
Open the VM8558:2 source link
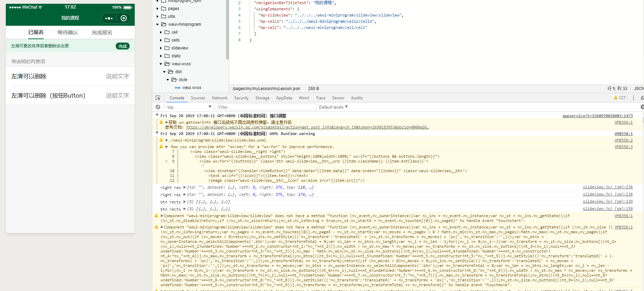tap(623, 140)
